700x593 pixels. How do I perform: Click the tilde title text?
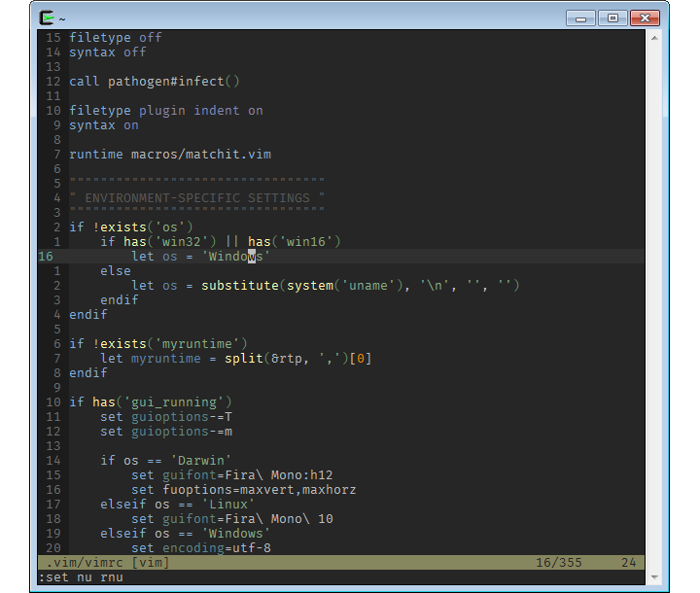point(62,19)
